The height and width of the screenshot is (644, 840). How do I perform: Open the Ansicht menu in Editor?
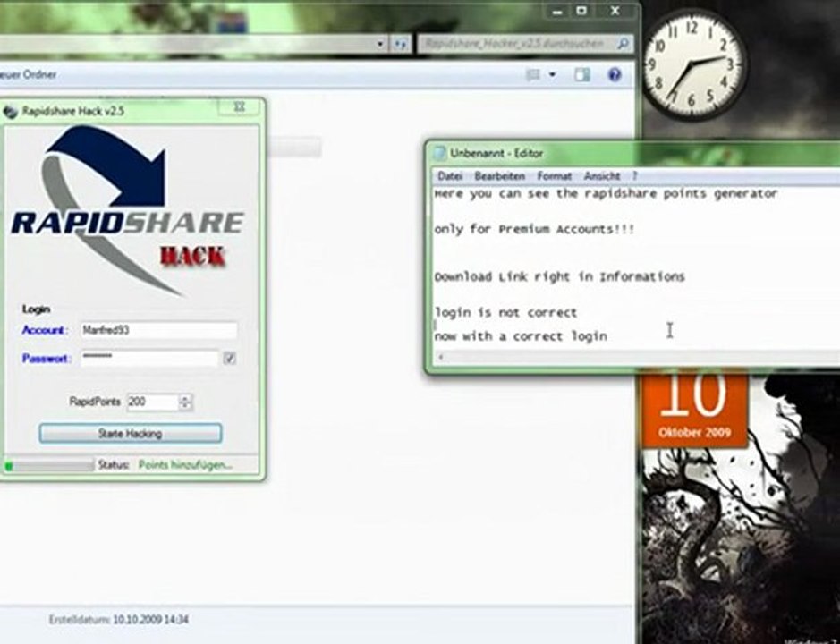[x=602, y=175]
